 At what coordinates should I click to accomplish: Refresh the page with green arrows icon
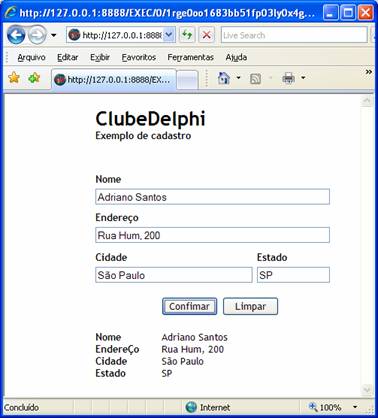point(187,35)
